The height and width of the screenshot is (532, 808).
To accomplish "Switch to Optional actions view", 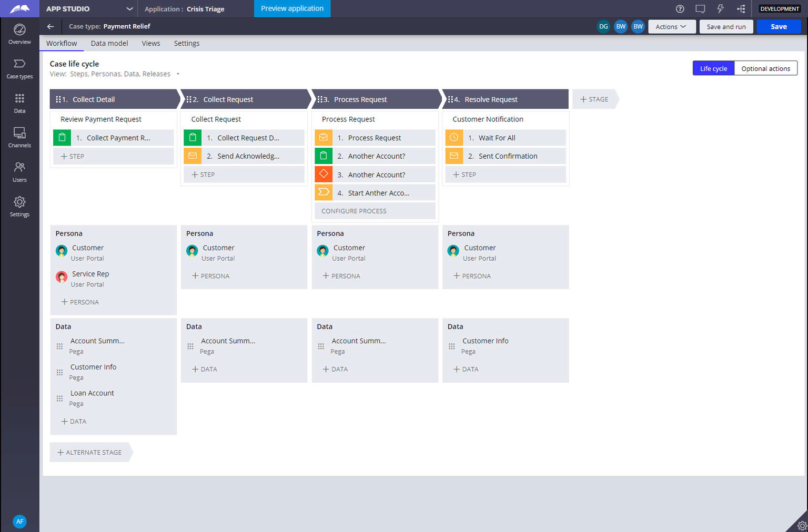I will pos(765,68).
